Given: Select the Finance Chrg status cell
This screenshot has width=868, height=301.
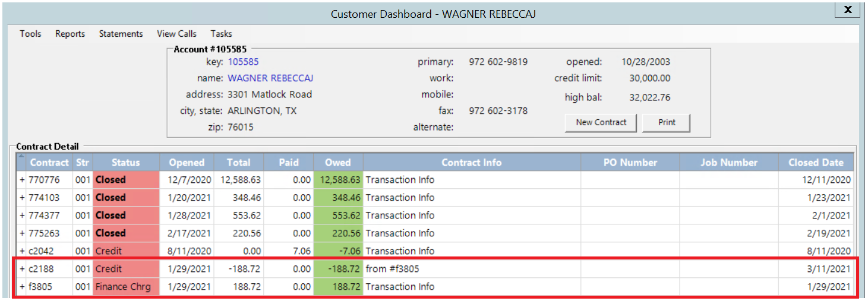Looking at the screenshot, I should (x=126, y=287).
